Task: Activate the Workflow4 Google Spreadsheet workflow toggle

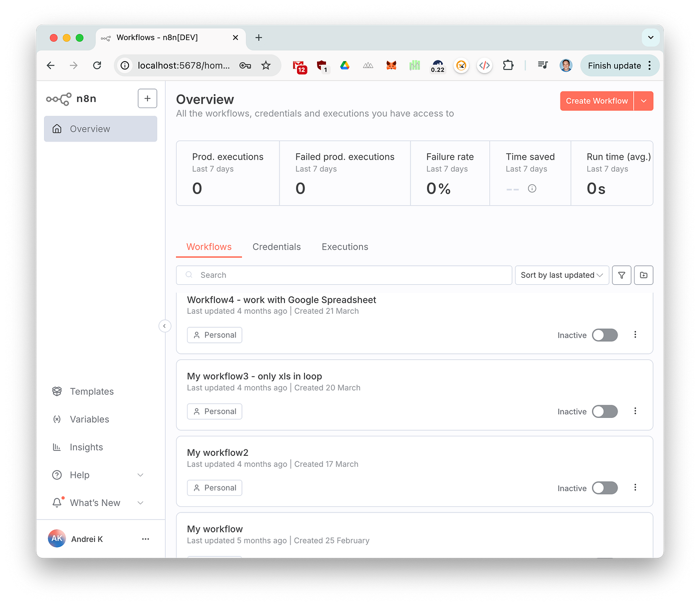Action: point(604,335)
